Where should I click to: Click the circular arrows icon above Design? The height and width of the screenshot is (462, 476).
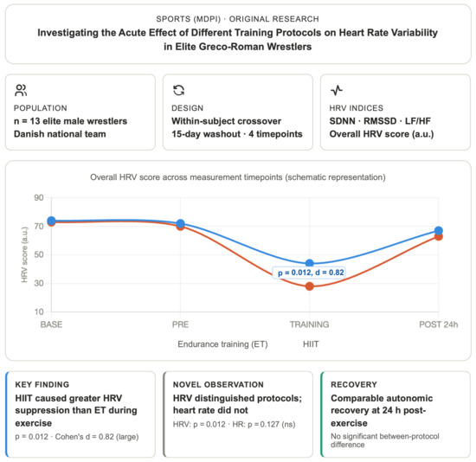[178, 90]
